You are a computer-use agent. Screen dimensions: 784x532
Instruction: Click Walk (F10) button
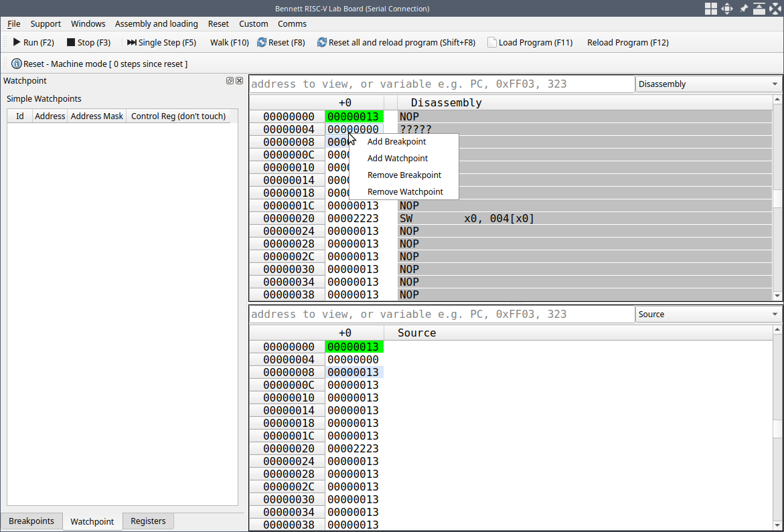coord(229,42)
